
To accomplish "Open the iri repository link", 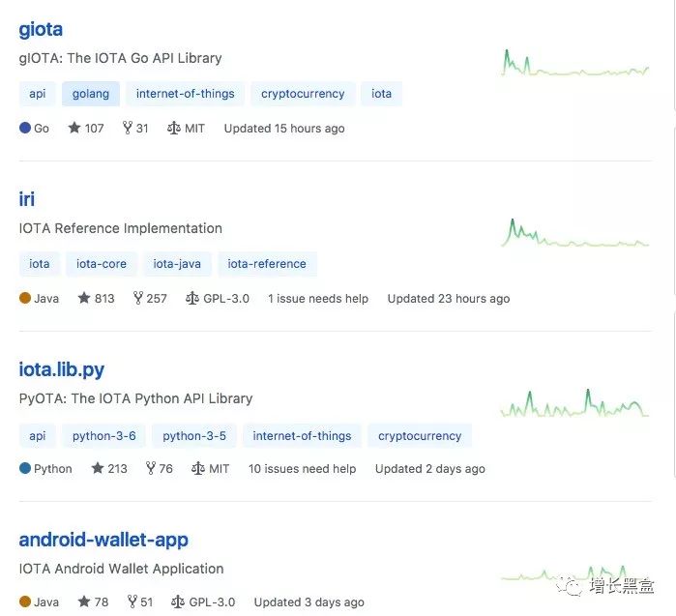I will (26, 199).
